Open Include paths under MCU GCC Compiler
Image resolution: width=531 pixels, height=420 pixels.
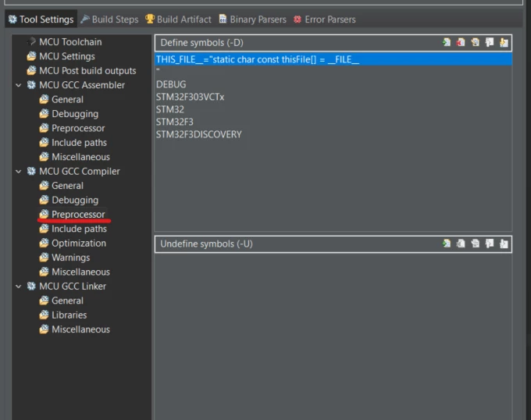pos(79,229)
